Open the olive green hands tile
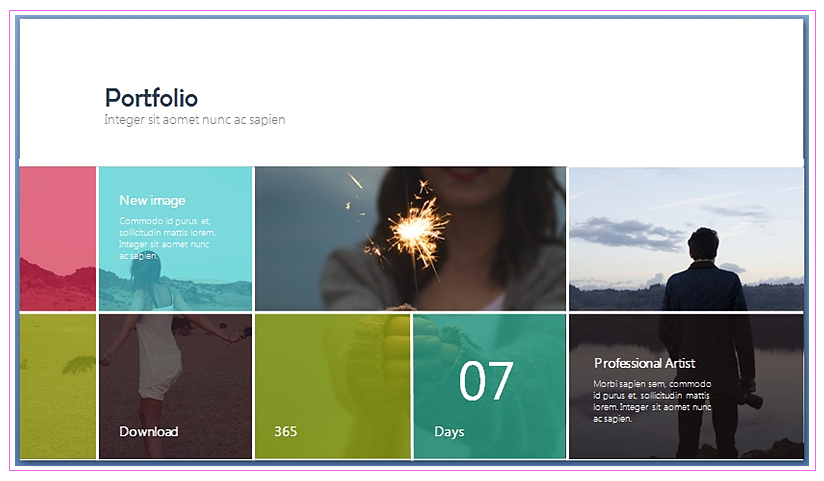Viewport: 824px width, 481px height. pyautogui.click(x=333, y=386)
